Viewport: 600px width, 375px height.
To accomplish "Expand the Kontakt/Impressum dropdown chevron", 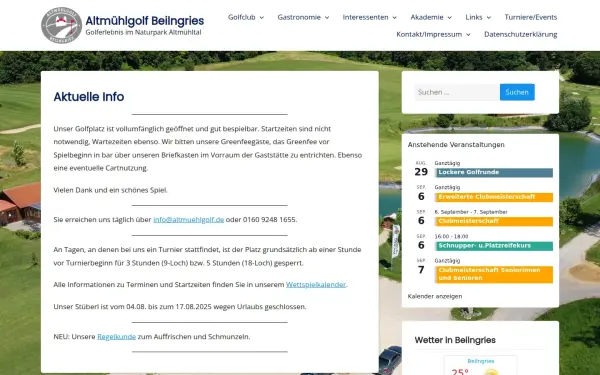I will 468,35.
